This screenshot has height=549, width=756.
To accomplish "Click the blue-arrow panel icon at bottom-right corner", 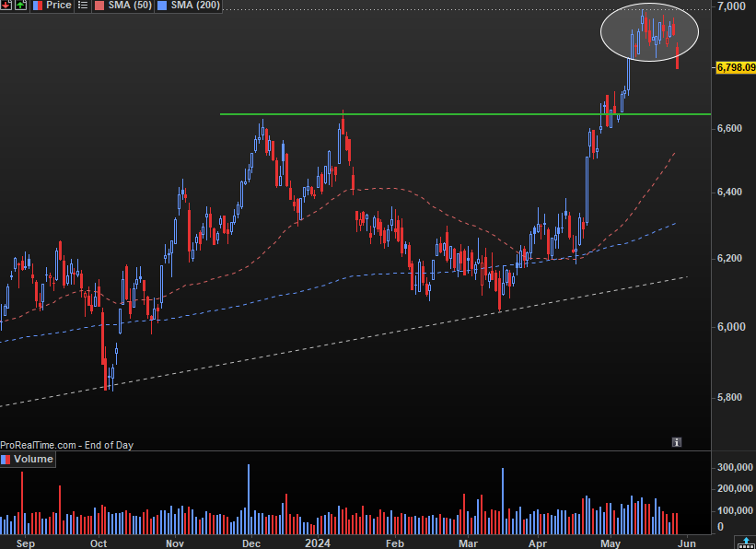I will point(746,543).
